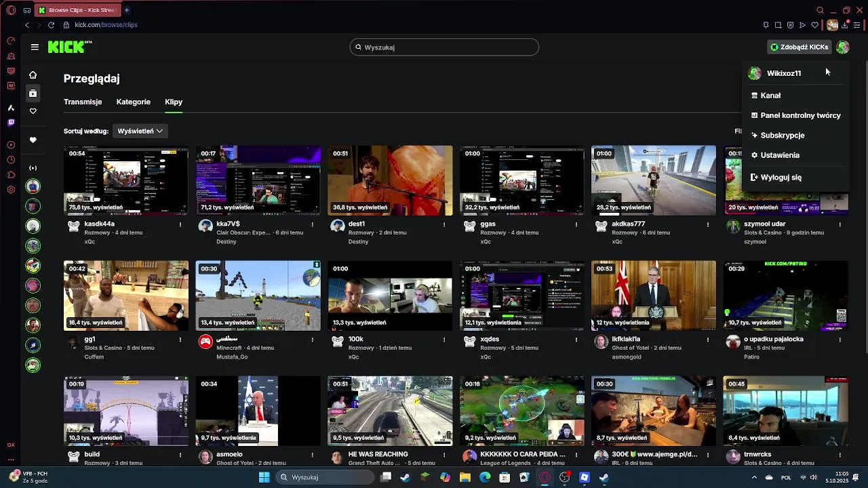Screen dimensions: 868x488
Task: Play kka7V$ clip thumbnail
Action: pos(258,180)
